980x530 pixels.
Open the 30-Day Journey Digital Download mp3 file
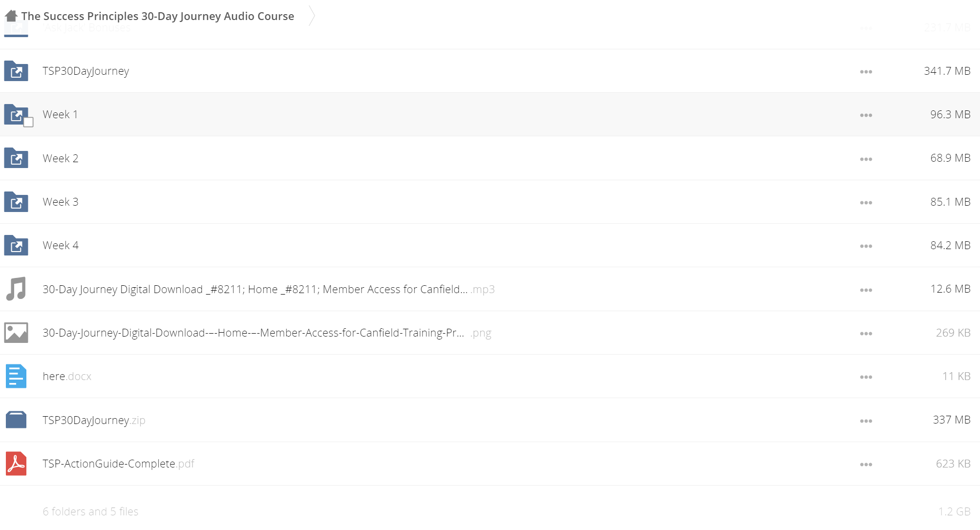(269, 289)
